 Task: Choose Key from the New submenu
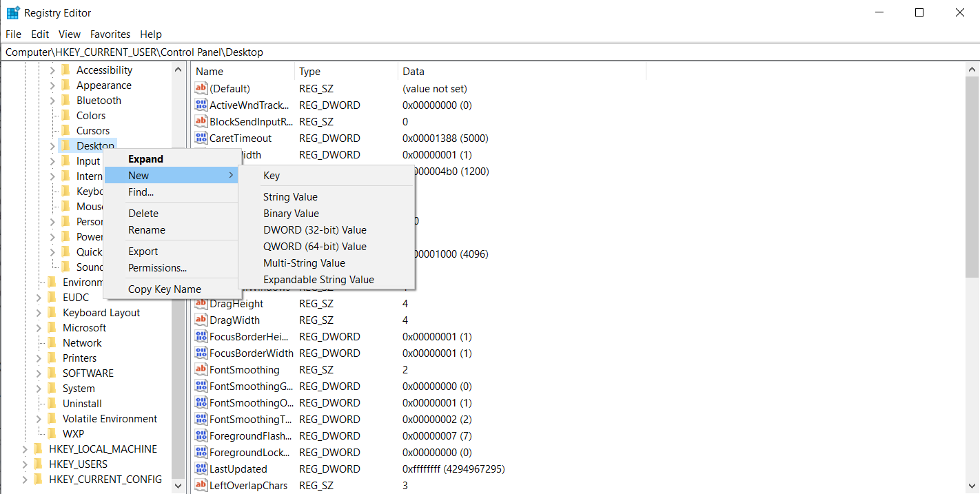(x=327, y=176)
